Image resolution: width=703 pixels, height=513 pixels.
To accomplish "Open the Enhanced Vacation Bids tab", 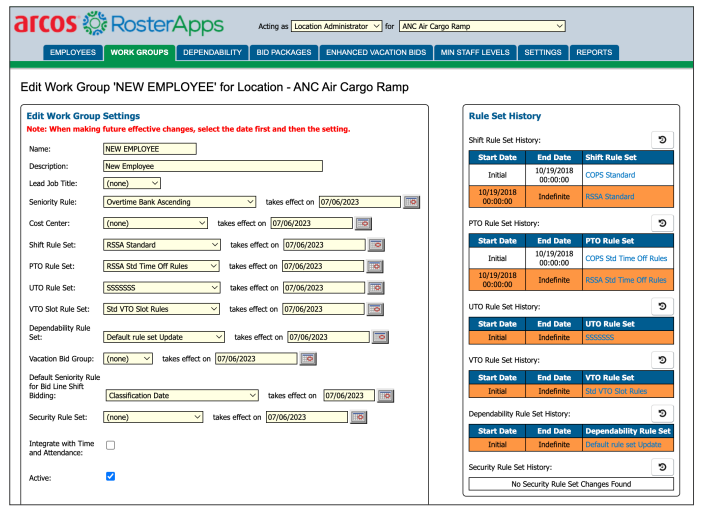I will click(x=376, y=52).
